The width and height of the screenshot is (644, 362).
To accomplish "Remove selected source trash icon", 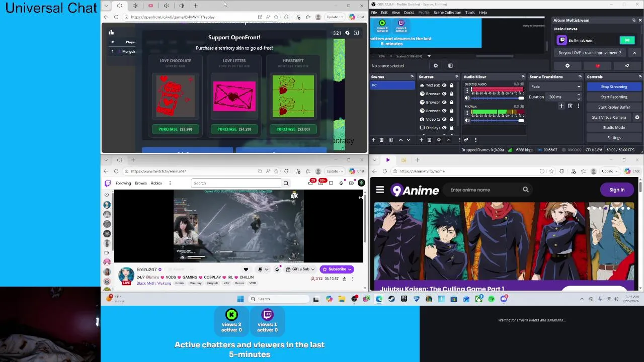I will [x=429, y=140].
